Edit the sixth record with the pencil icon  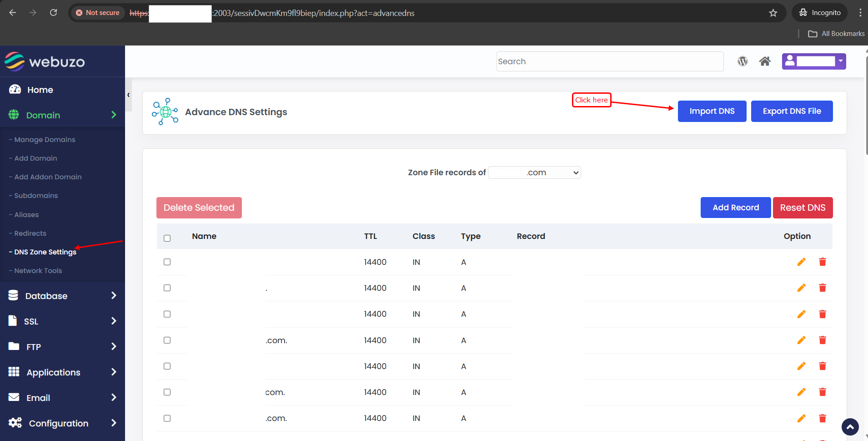801,392
